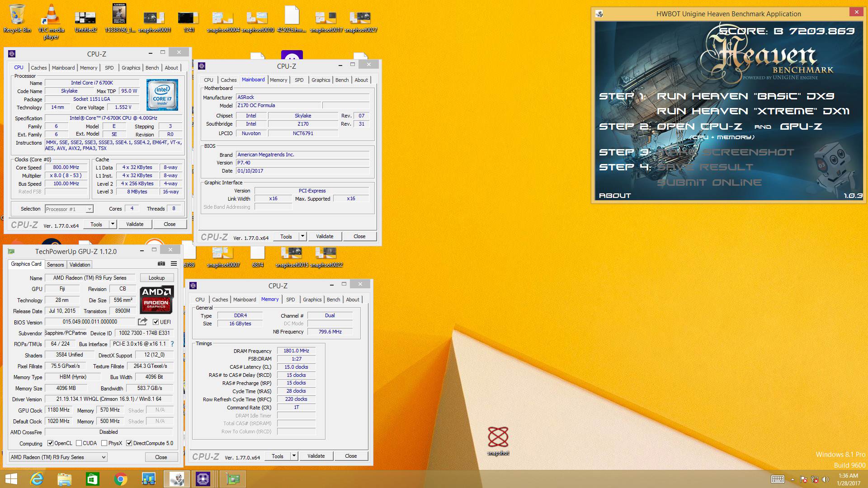Select the SPD tab in Mainboard CPU-Z window
Viewport: 868px width, 488px height.
point(299,80)
